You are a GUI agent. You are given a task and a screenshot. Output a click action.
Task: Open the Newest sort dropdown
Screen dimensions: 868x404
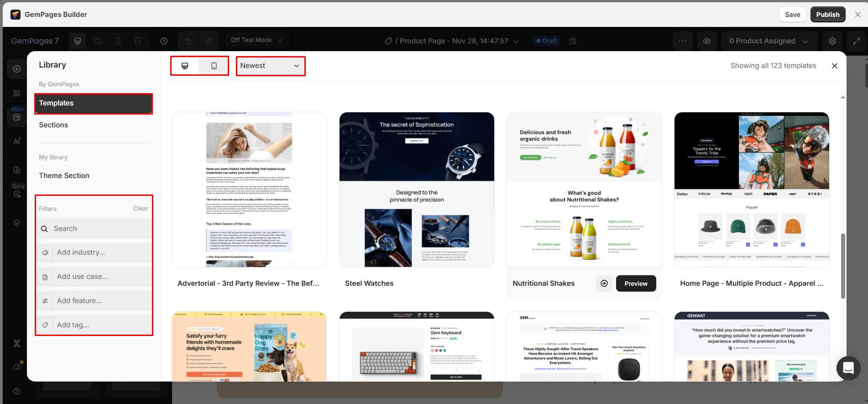coord(270,66)
